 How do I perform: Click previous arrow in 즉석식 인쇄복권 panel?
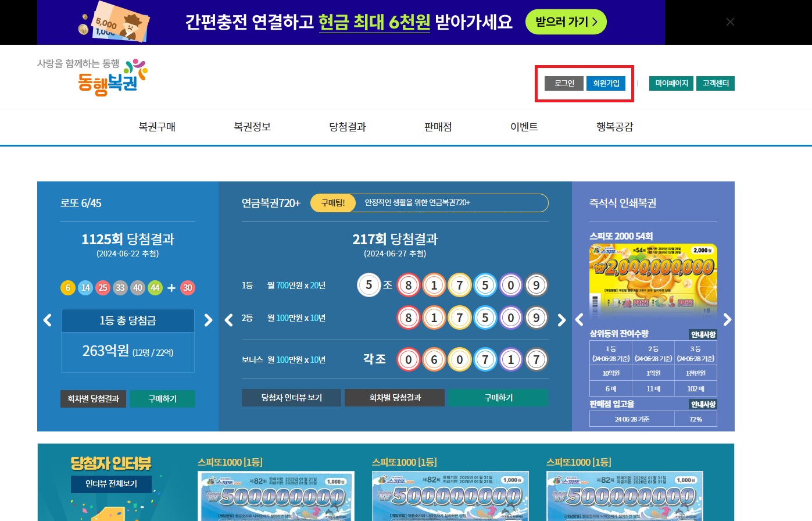[x=579, y=320]
